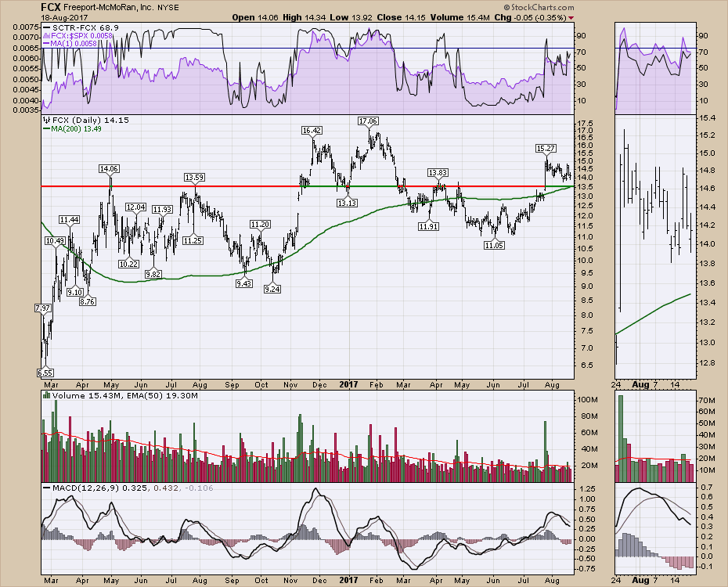Click the 17.5 price axis label

(585, 124)
